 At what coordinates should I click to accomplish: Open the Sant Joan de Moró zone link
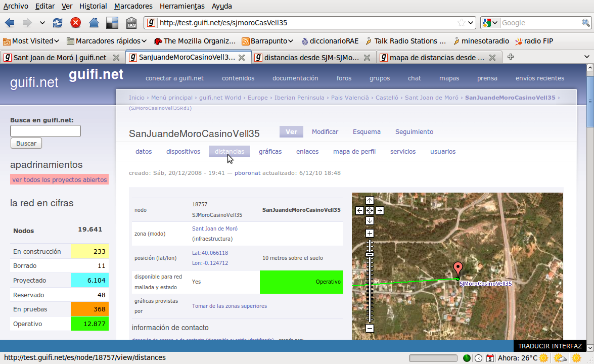tap(214, 229)
